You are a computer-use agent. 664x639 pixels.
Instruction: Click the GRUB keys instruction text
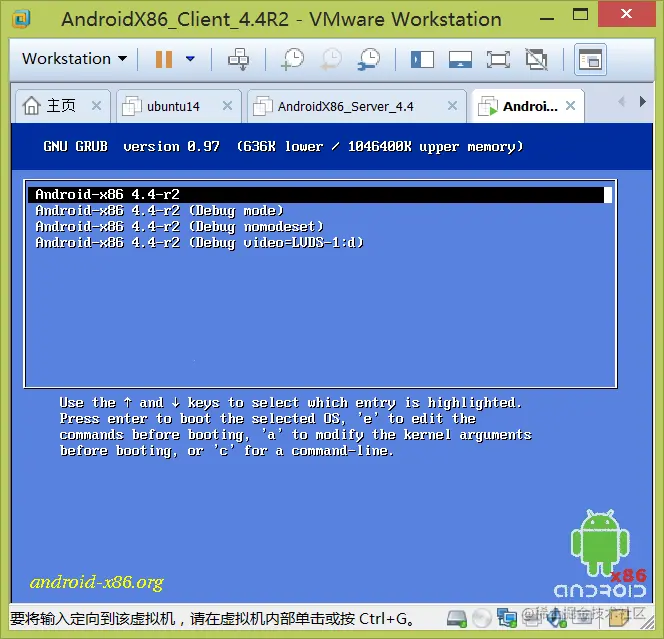pos(295,426)
